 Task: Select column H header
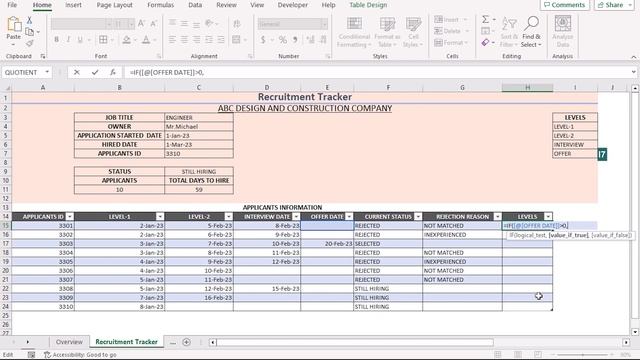coord(527,87)
